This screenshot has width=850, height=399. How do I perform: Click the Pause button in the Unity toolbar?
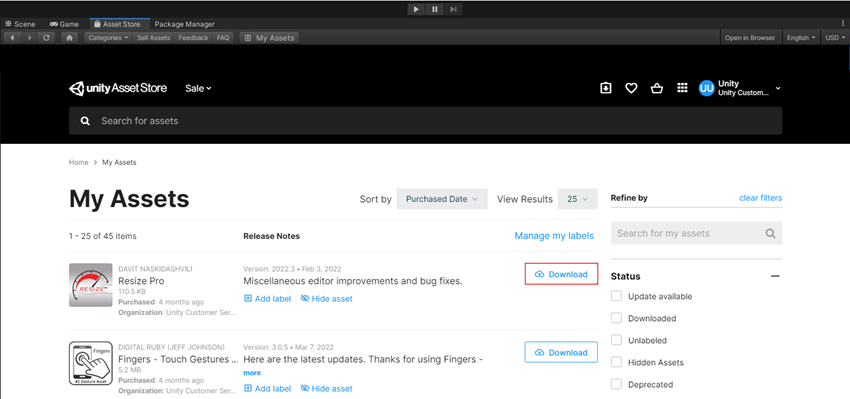pos(435,9)
